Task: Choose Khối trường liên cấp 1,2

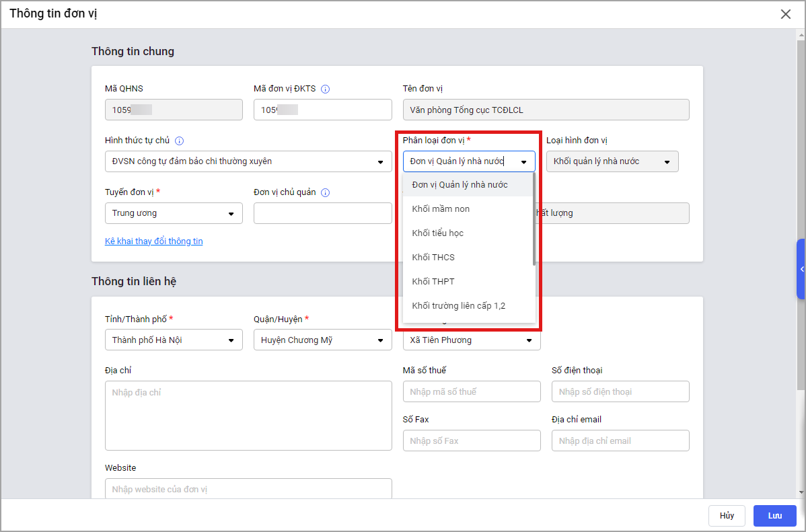Action: (x=458, y=306)
